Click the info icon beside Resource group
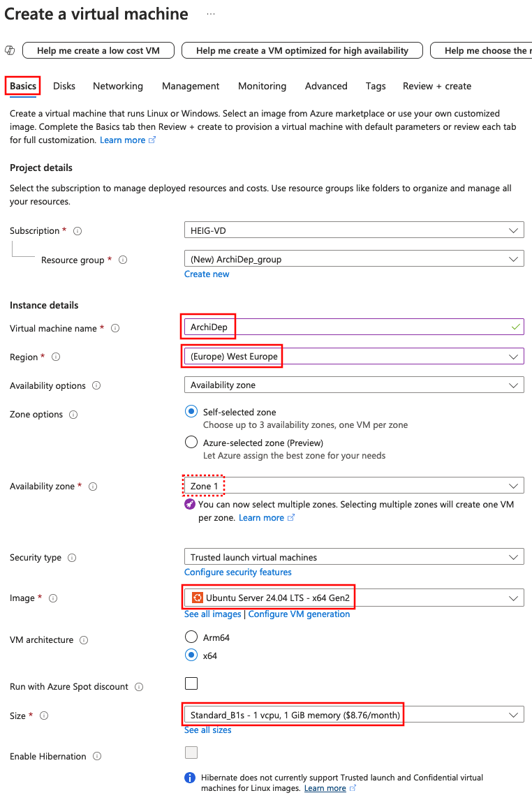This screenshot has height=800, width=532. point(123,260)
